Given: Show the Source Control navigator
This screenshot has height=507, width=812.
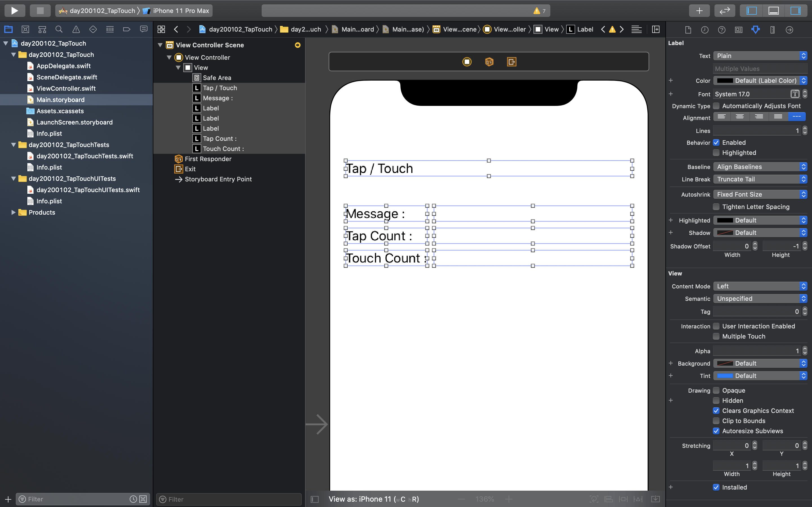Looking at the screenshot, I should [25, 30].
